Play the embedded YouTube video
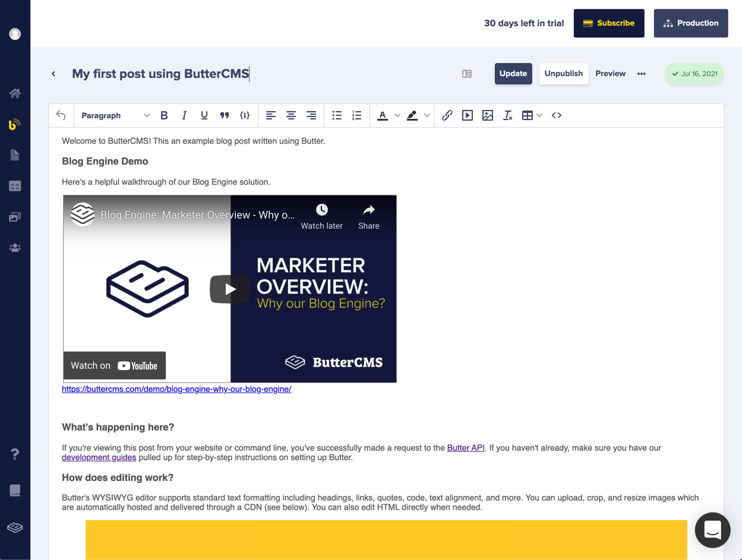The height and width of the screenshot is (560, 742). (230, 289)
